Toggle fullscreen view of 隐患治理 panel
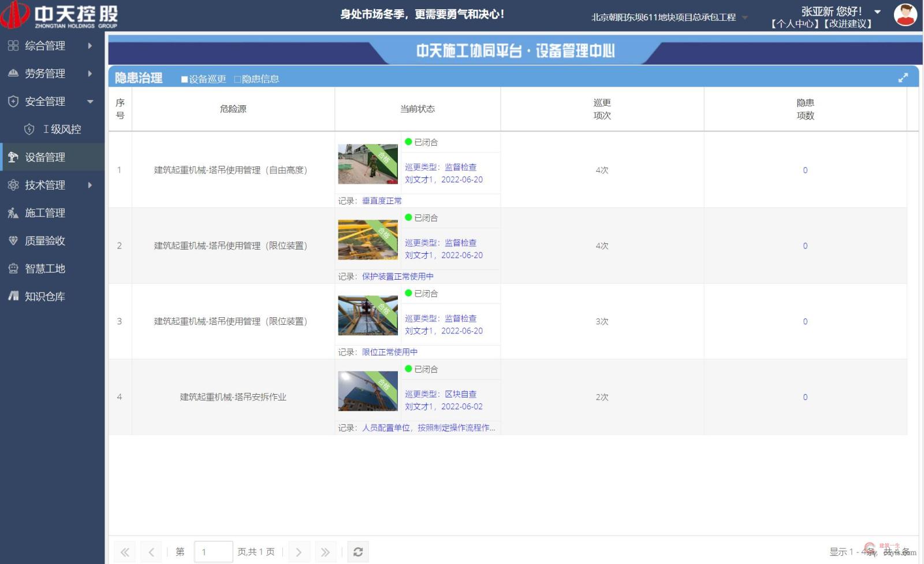The width and height of the screenshot is (924, 564). [903, 77]
